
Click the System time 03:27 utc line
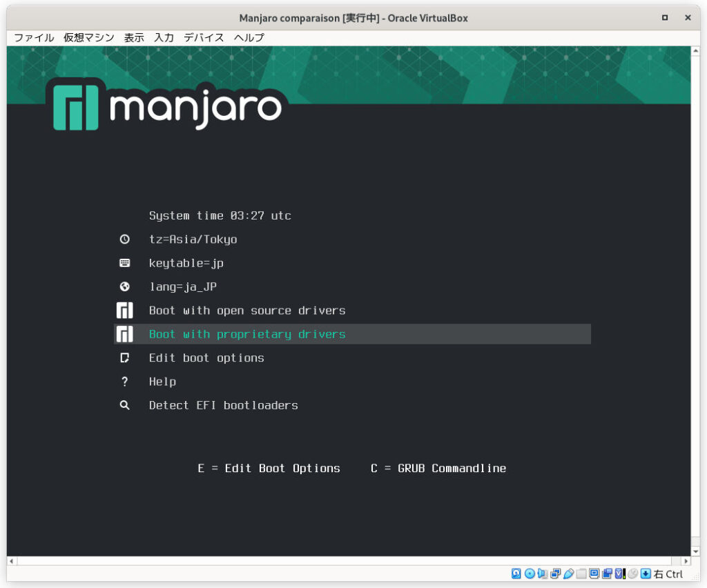click(x=220, y=216)
